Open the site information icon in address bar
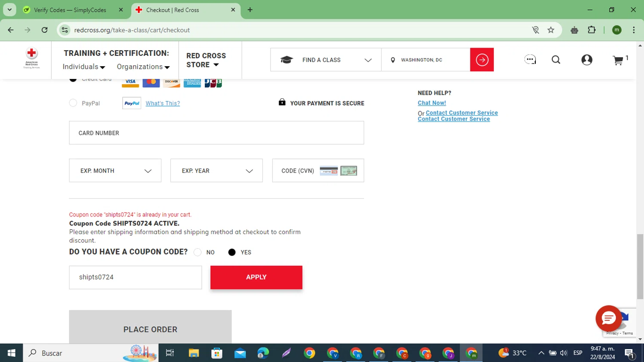 pos(65,30)
